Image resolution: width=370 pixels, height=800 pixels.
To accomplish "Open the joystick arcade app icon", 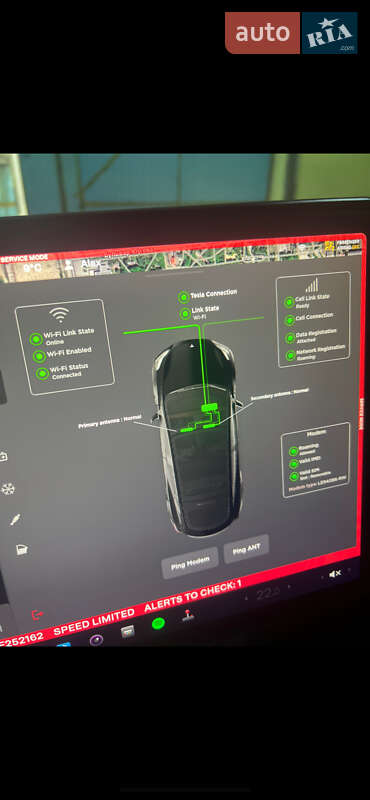I will pyautogui.click(x=188, y=615).
